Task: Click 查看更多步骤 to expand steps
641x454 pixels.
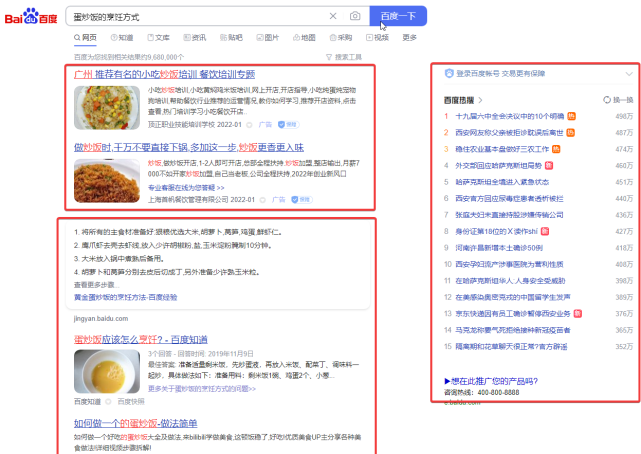Action: click(96, 285)
